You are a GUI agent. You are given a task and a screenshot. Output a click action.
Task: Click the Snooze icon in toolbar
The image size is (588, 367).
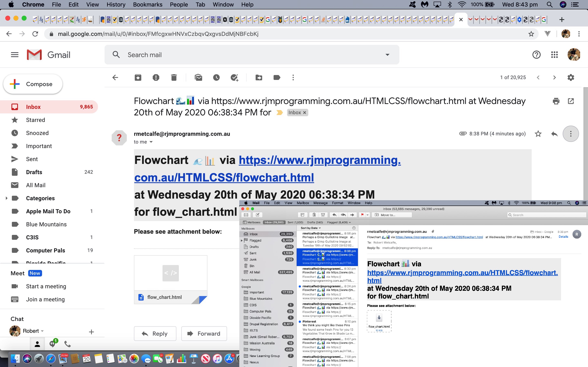point(216,77)
